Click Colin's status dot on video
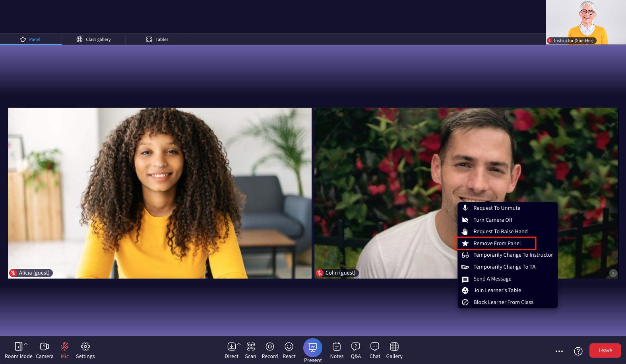The width and height of the screenshot is (626, 364). coord(613,273)
